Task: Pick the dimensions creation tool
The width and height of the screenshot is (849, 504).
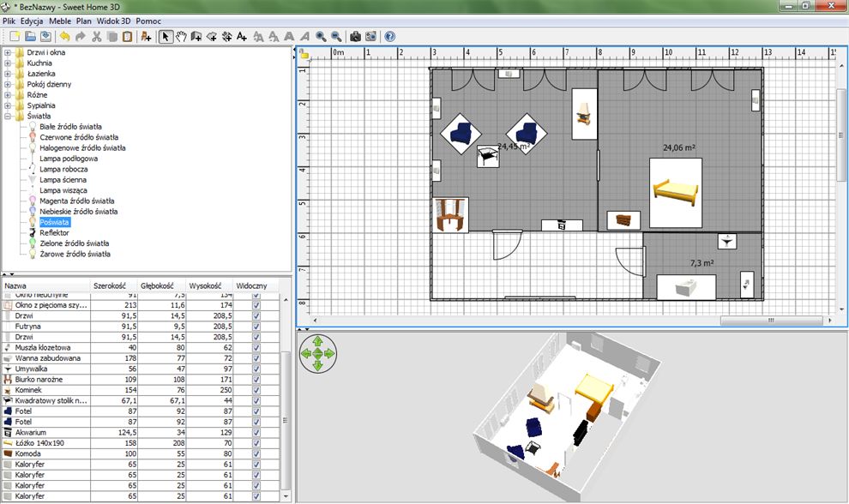Action: coord(227,37)
